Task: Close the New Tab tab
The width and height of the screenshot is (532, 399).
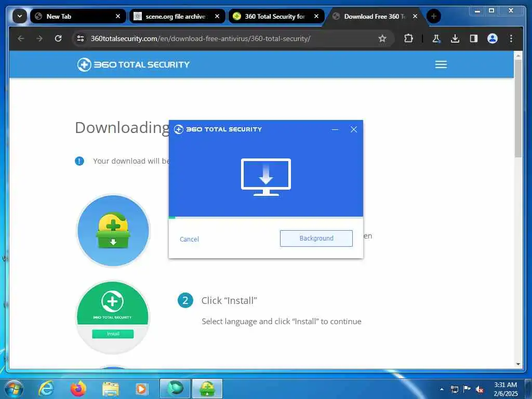Action: (118, 16)
